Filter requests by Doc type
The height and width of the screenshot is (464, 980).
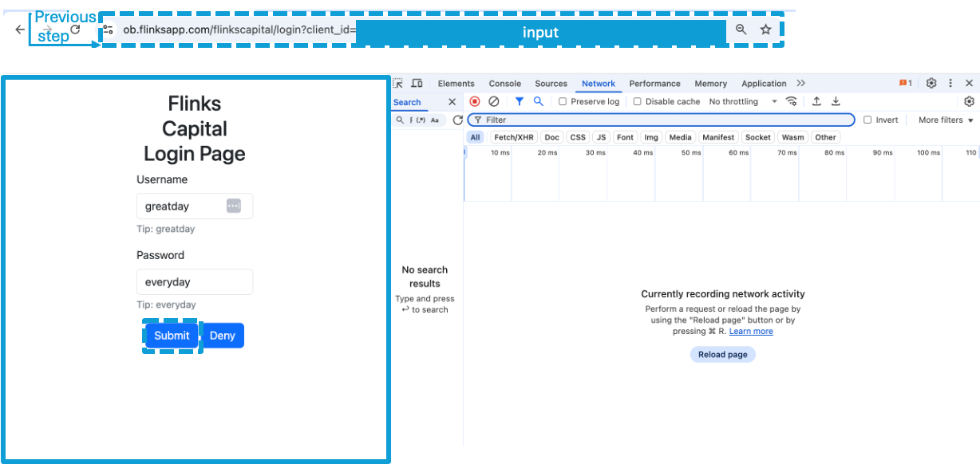tap(552, 137)
